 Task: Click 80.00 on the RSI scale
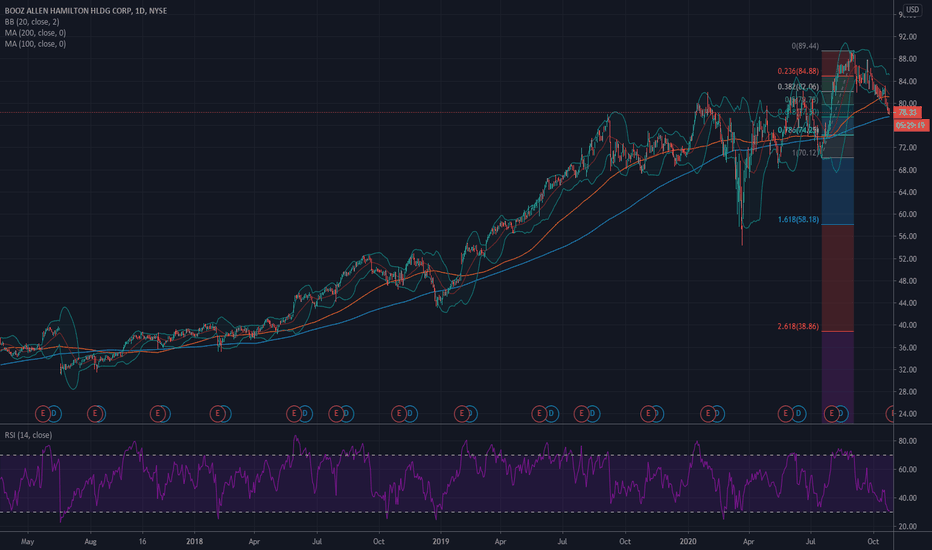pyautogui.click(x=908, y=441)
